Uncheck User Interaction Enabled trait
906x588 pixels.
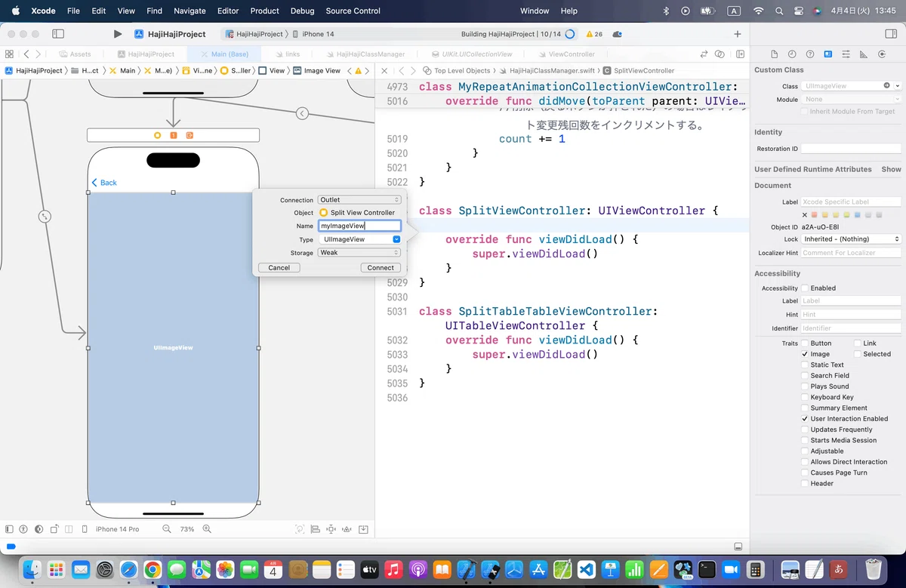coord(804,419)
